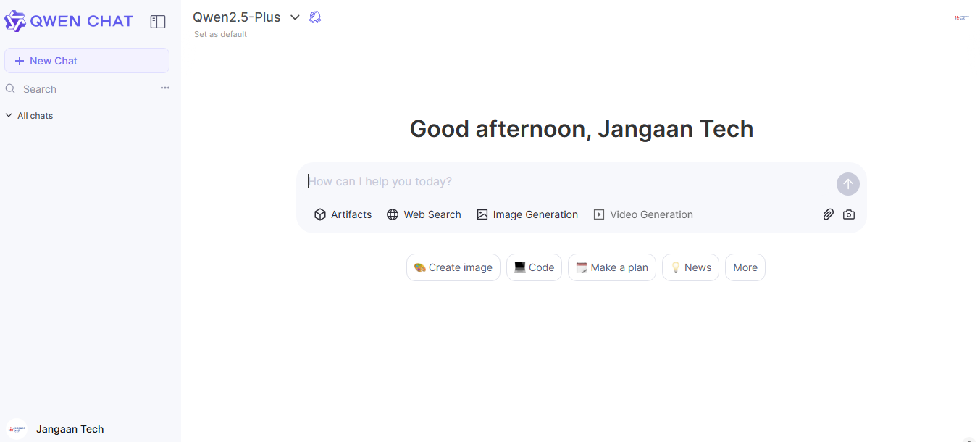The image size is (980, 442).
Task: Select the Code suggestion chip
Action: coord(534,267)
